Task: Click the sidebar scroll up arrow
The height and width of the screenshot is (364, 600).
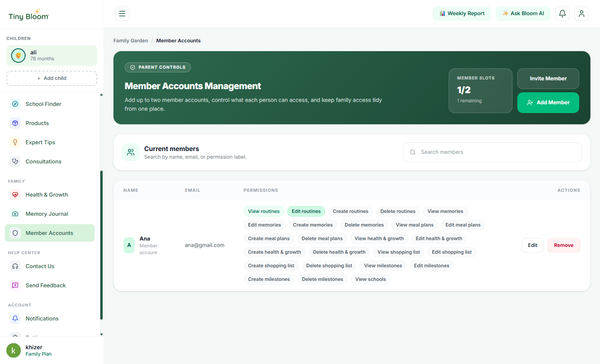Action: coord(101,95)
